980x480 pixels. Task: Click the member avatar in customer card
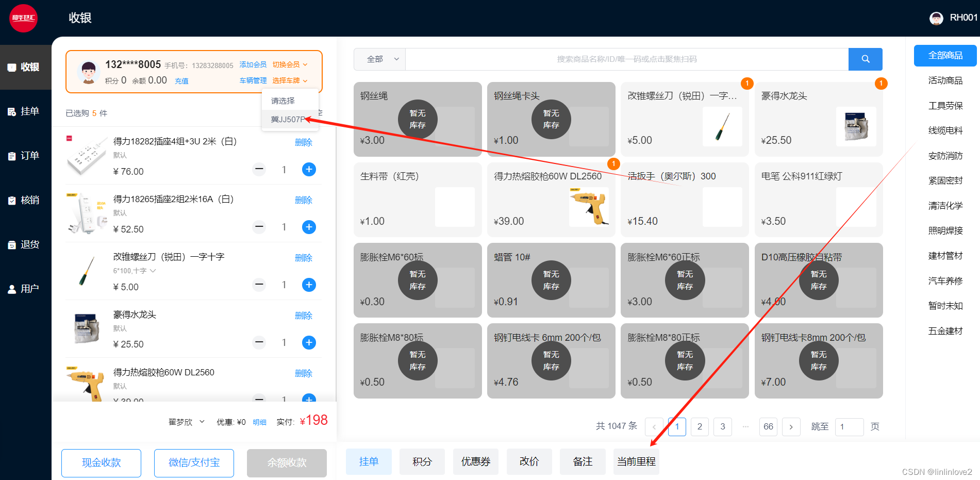point(89,72)
